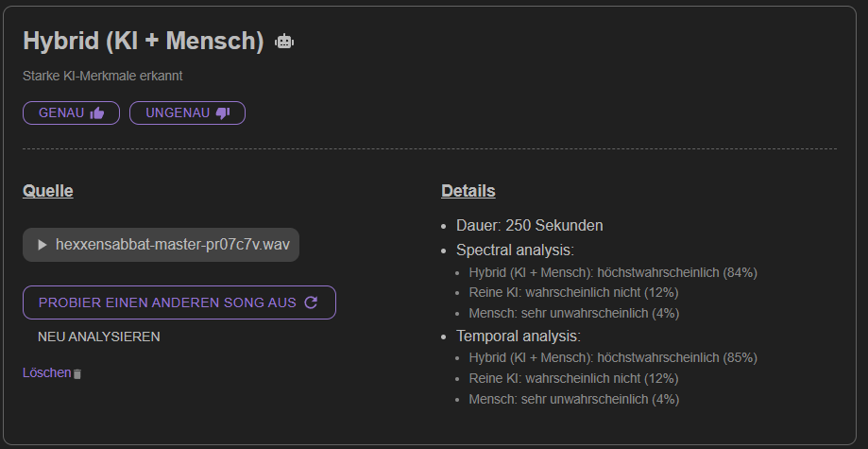Click Starke KI-Merkmale erkannt subtitle

102,76
